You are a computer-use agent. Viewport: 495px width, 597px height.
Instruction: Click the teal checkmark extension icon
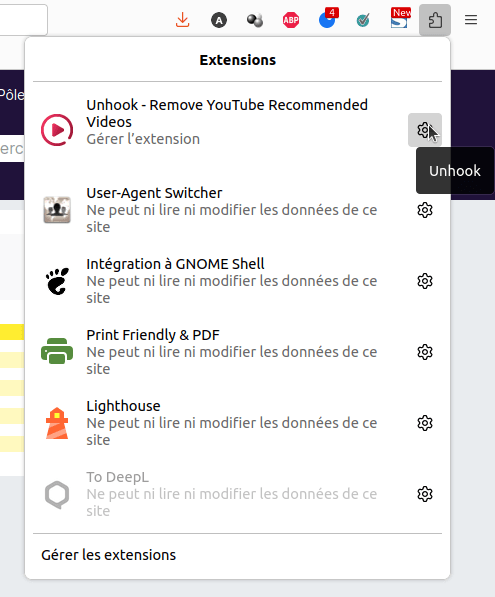[363, 20]
